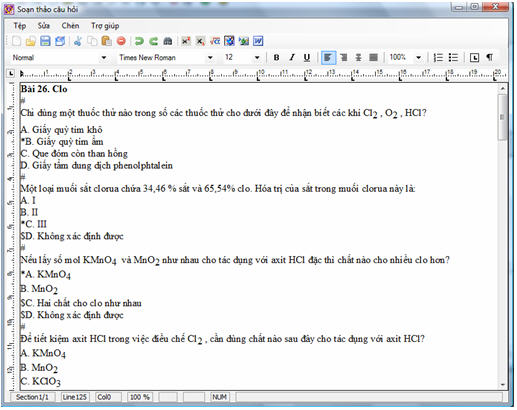Click the red delete circle icon
Image resolution: width=517 pixels, height=410 pixels.
click(x=121, y=41)
